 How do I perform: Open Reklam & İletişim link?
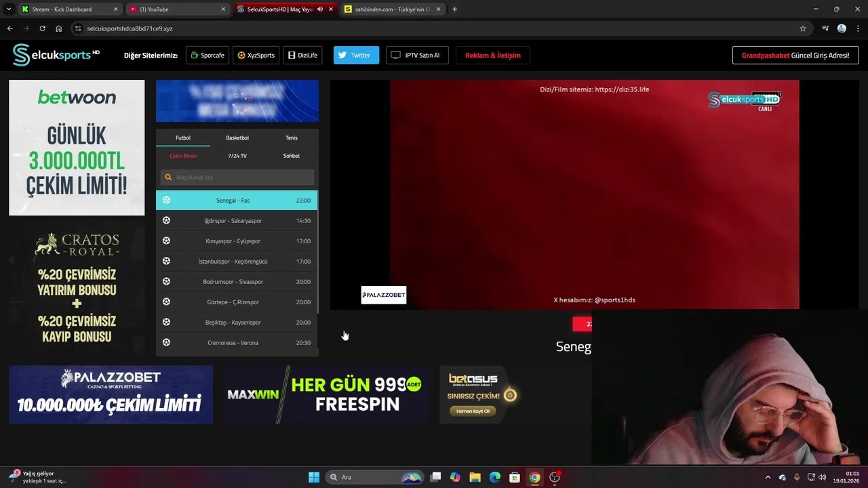point(493,56)
